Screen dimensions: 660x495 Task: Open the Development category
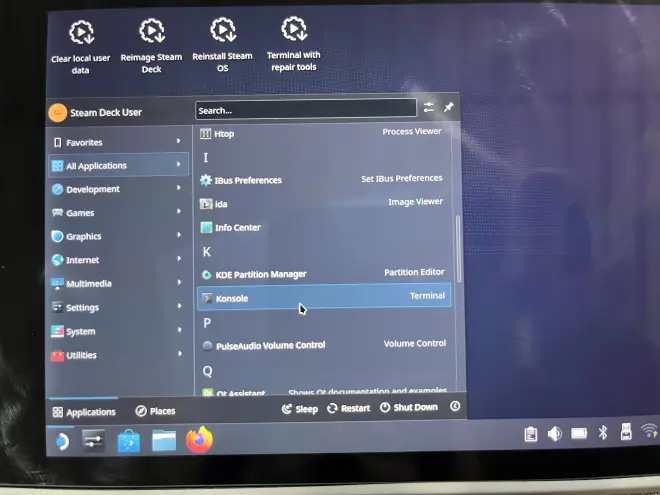pyautogui.click(x=119, y=189)
